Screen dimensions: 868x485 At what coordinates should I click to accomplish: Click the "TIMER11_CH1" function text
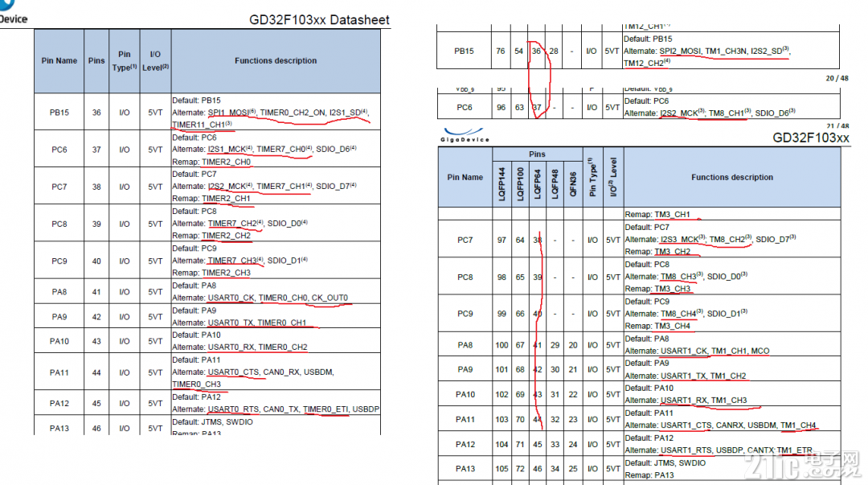coord(199,125)
